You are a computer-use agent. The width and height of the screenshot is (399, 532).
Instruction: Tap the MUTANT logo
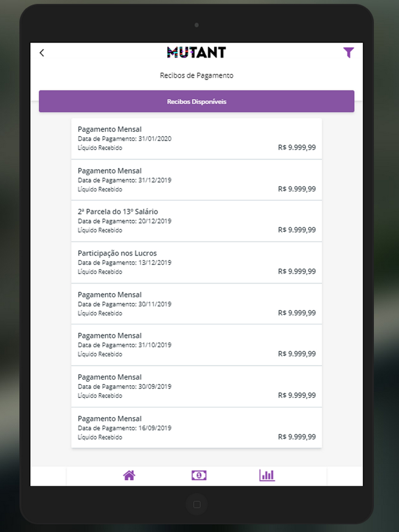[196, 53]
